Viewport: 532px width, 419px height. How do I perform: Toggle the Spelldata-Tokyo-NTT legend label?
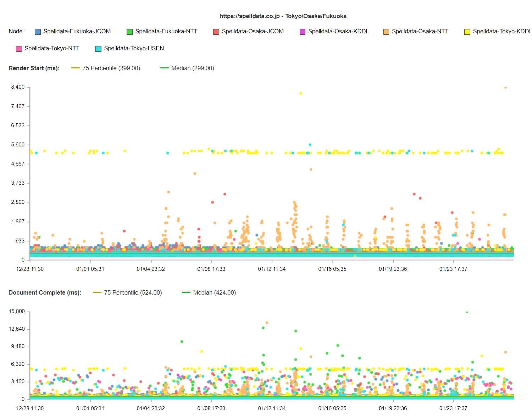[52, 49]
